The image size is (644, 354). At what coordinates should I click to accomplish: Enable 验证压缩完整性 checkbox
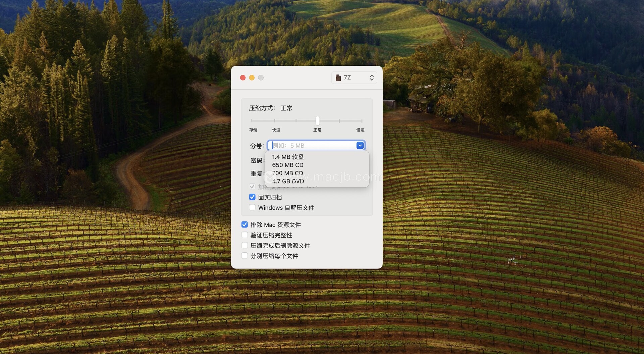(x=245, y=235)
